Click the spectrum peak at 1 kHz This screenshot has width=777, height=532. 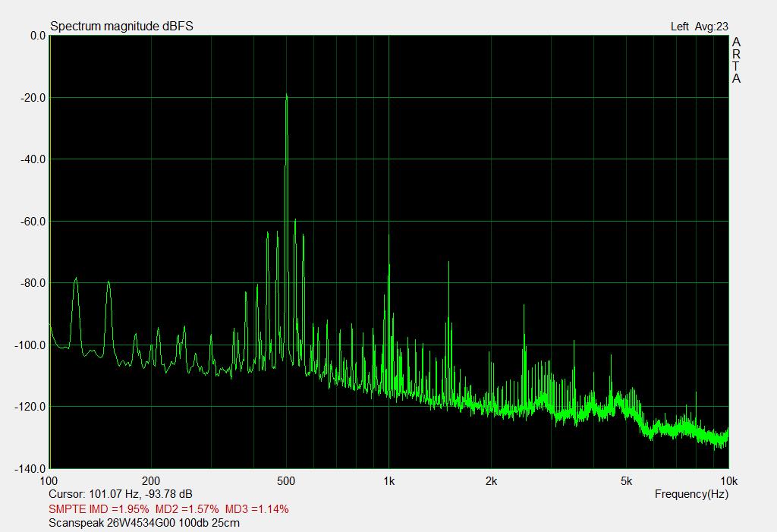[388, 267]
